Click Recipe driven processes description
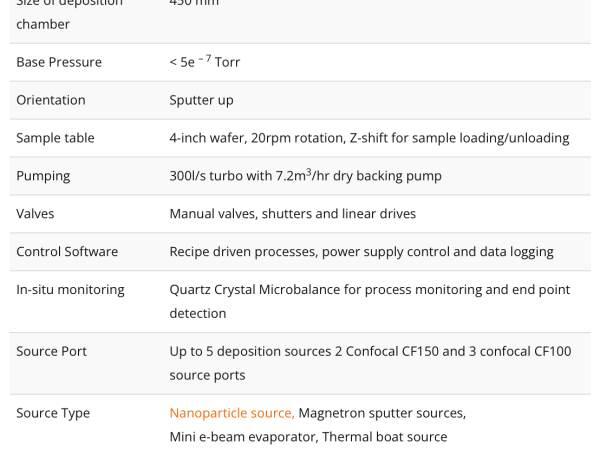 [362, 252]
